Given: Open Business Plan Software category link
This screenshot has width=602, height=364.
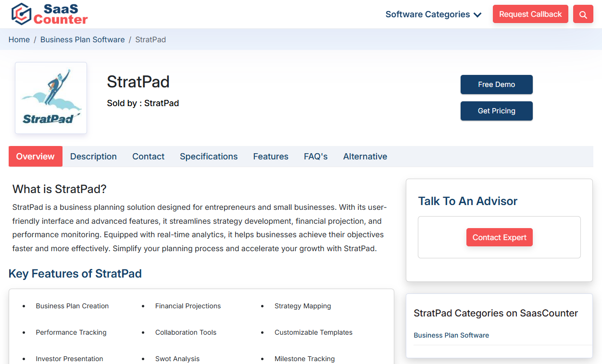Looking at the screenshot, I should [451, 335].
